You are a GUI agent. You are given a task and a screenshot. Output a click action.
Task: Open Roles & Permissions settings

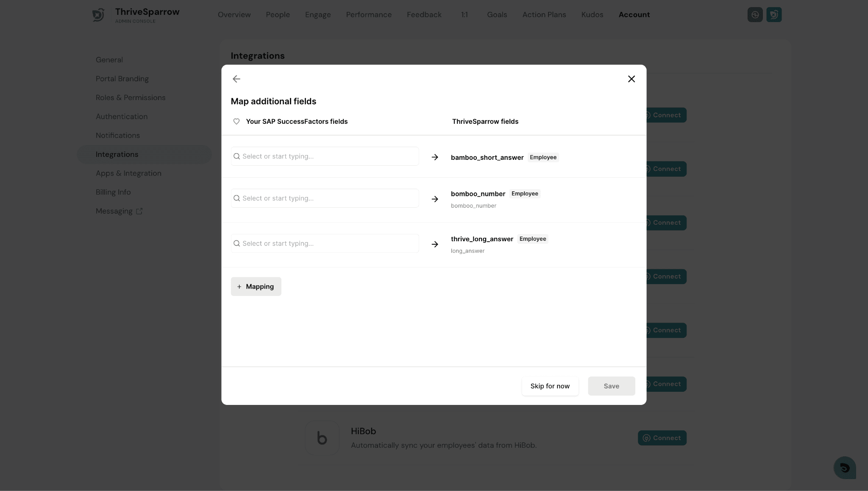(x=131, y=98)
